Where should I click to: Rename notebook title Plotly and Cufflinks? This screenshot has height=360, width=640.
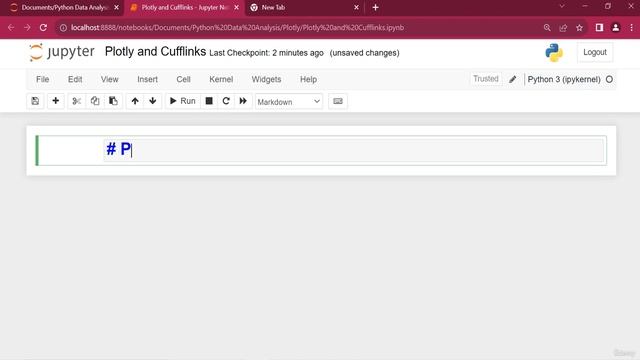155,52
